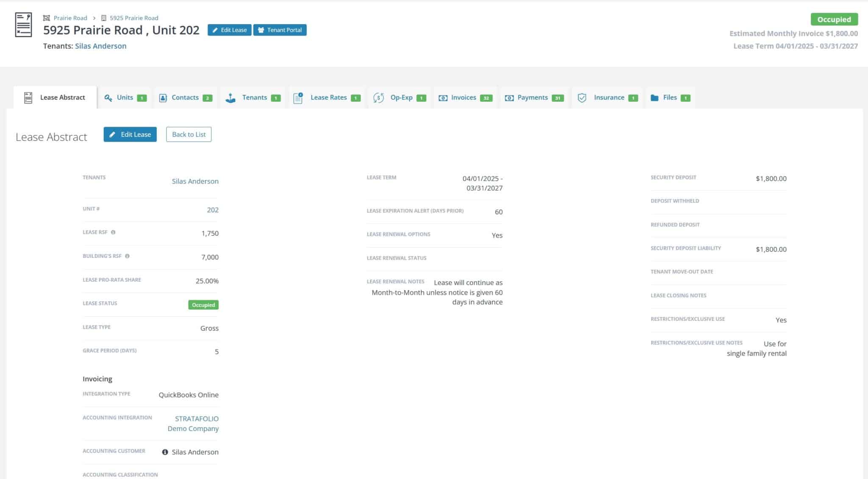Click the unit 202 link
The width and height of the screenshot is (868, 479).
[213, 210]
